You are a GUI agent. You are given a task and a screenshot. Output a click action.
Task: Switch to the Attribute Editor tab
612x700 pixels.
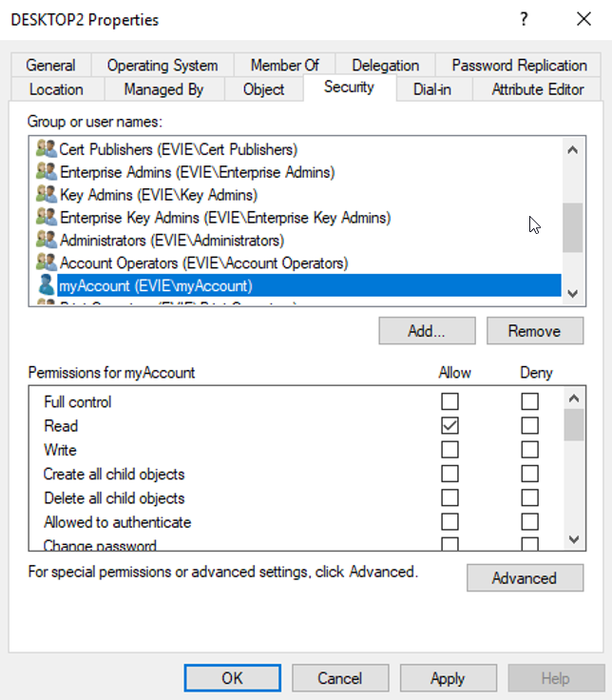(537, 89)
